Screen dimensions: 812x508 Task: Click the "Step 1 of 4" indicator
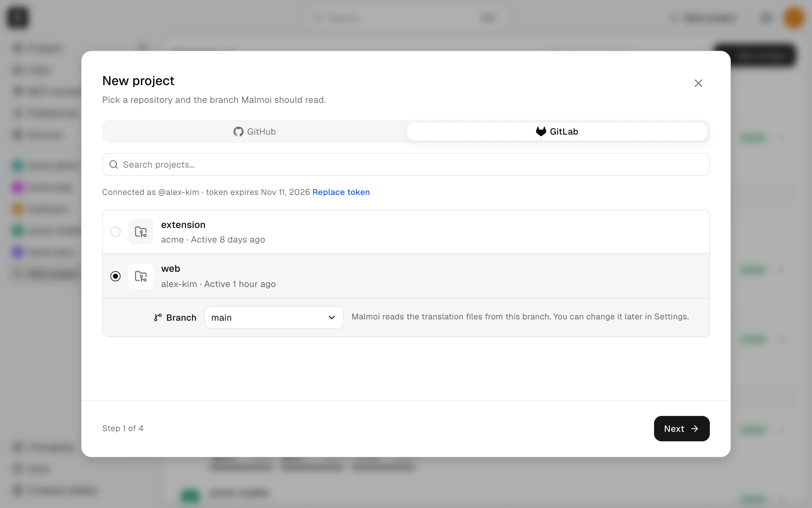123,428
